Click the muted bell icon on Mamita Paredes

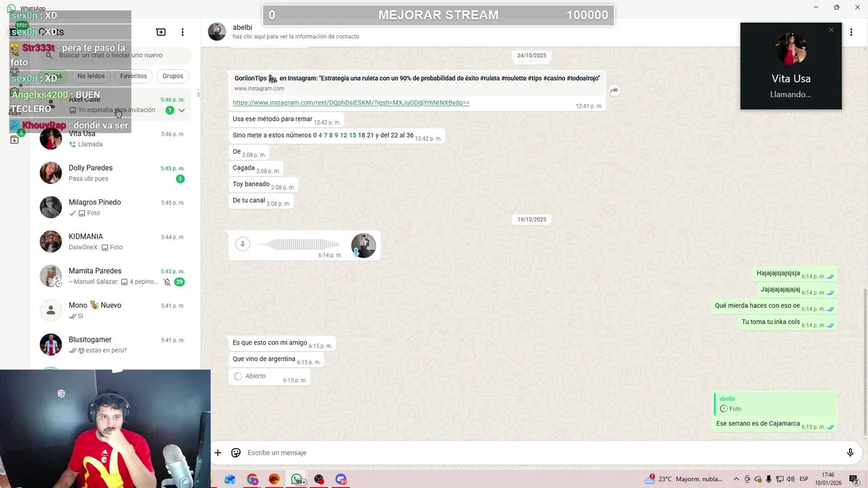click(x=167, y=282)
